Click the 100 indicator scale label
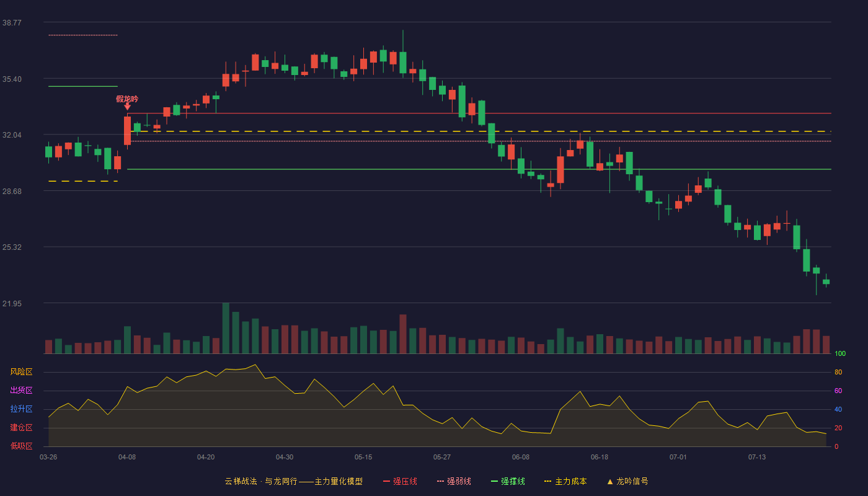868x496 pixels. click(840, 354)
